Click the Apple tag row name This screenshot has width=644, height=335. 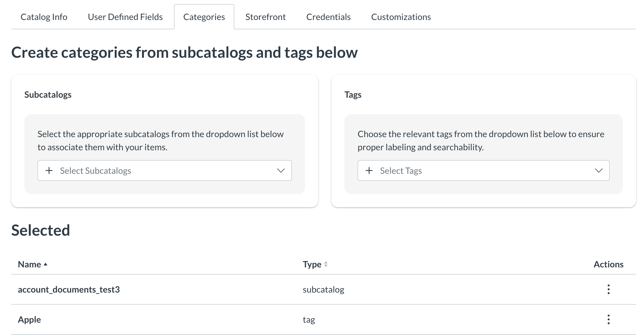[x=29, y=320]
